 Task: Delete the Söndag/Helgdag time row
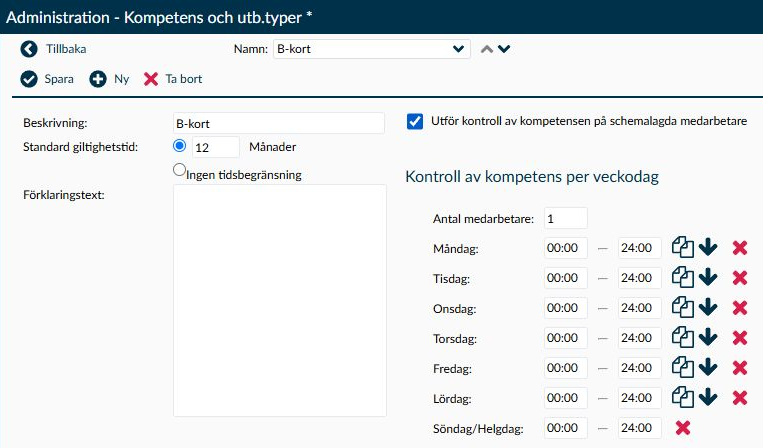[x=683, y=428]
